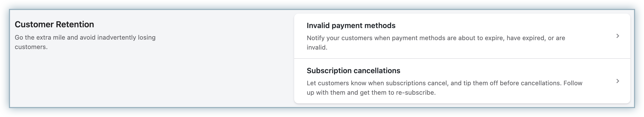This screenshot has width=644, height=117.
Task: Click the chevron beside Subscription cancellations
Action: click(618, 81)
